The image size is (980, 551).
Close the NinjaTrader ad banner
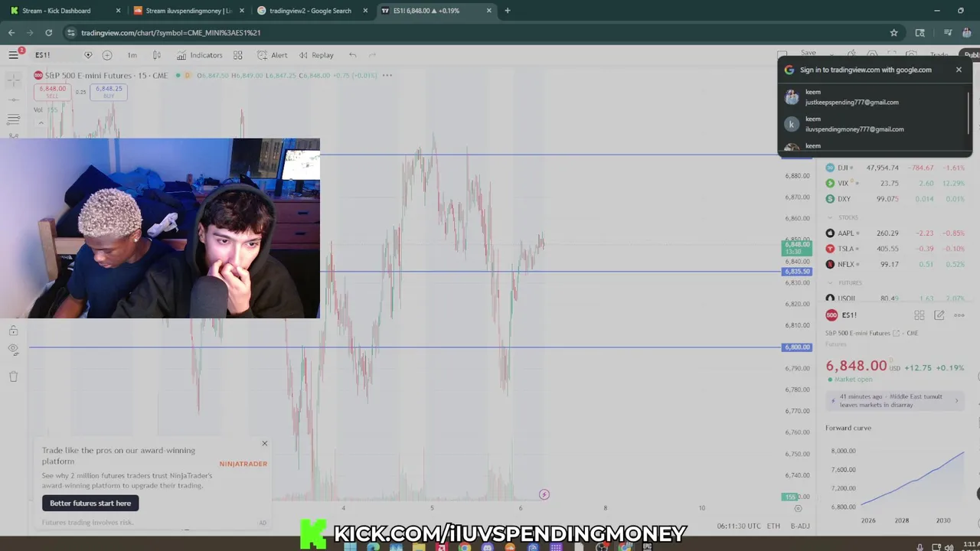point(265,443)
